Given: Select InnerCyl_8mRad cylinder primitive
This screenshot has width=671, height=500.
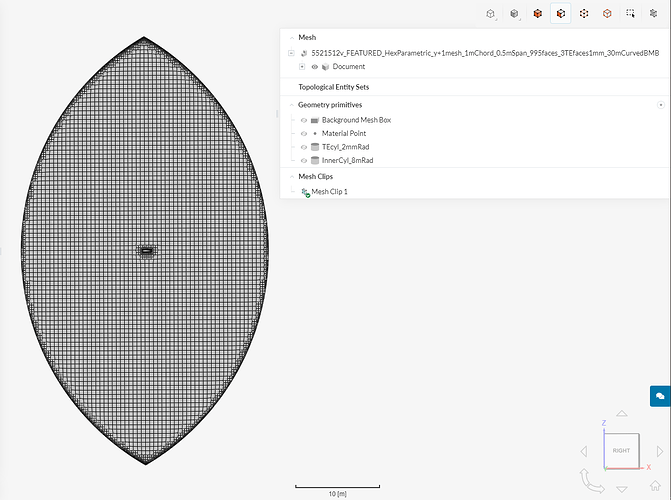Looking at the screenshot, I should click(x=347, y=161).
